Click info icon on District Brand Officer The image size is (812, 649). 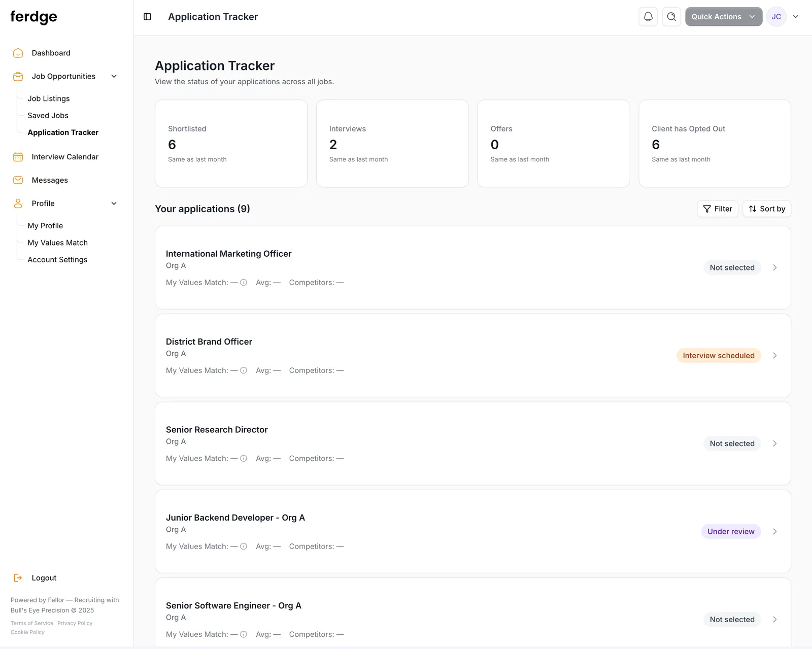tap(244, 370)
